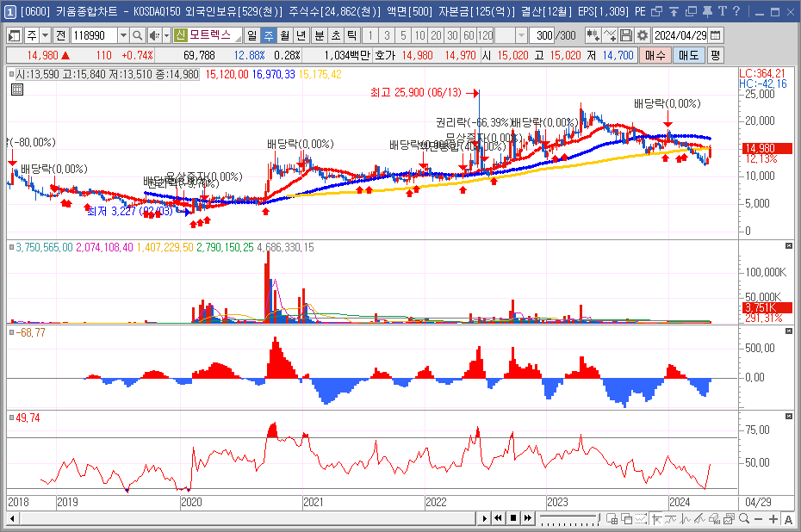
Task: Click the save chart floppy icon
Action: 626,35
